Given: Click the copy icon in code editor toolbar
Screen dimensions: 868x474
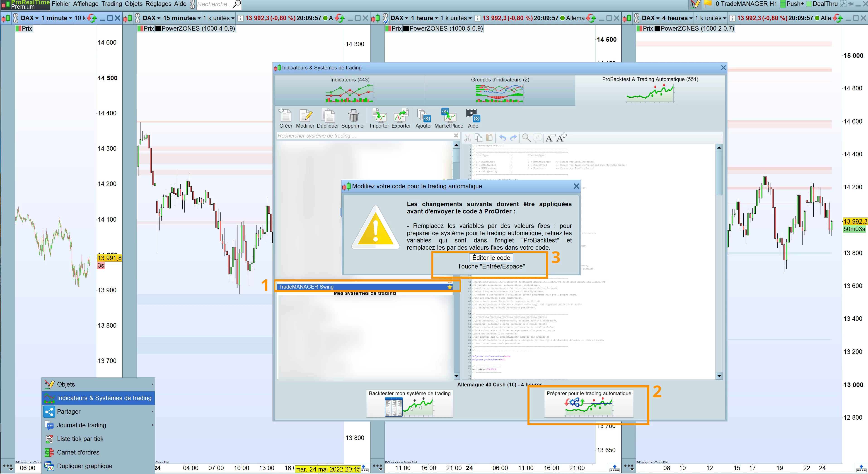Looking at the screenshot, I should pyautogui.click(x=479, y=138).
